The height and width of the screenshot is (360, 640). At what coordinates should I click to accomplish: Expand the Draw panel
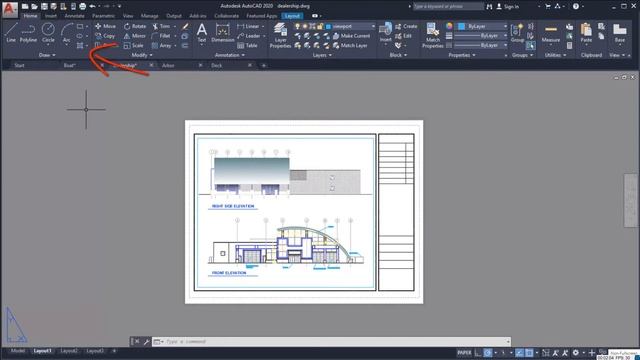[47, 55]
